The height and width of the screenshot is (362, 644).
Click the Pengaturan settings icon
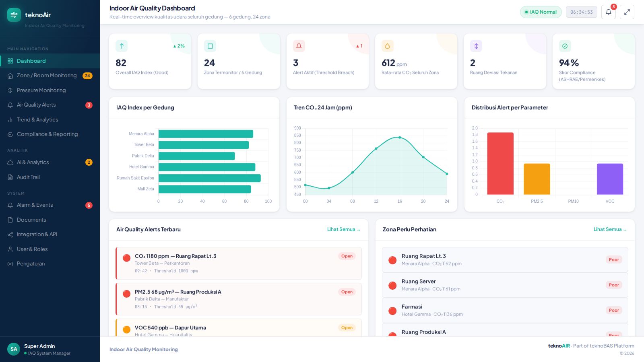point(10,264)
